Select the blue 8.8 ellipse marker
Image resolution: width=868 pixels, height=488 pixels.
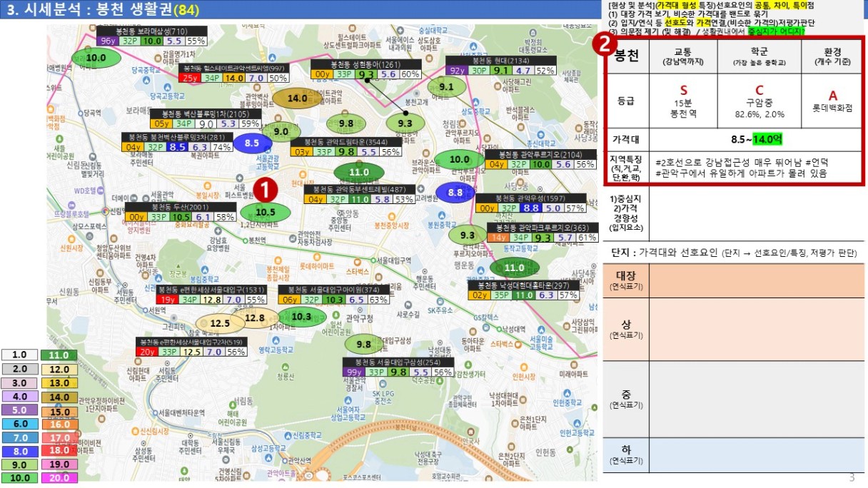click(x=455, y=192)
